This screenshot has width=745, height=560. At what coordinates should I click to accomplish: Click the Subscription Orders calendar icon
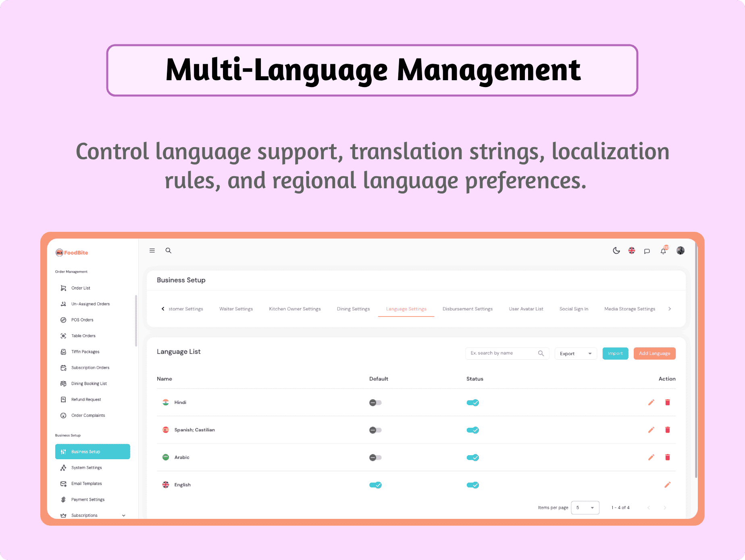[63, 368]
